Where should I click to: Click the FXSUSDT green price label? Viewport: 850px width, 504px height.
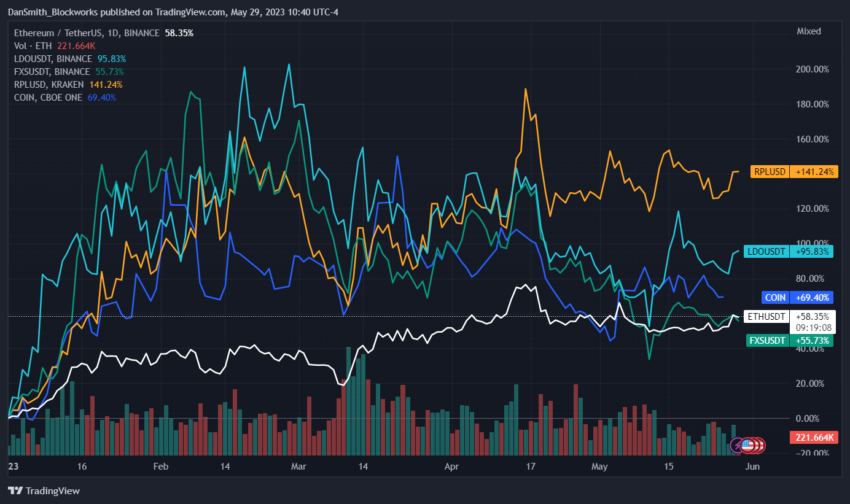click(767, 340)
